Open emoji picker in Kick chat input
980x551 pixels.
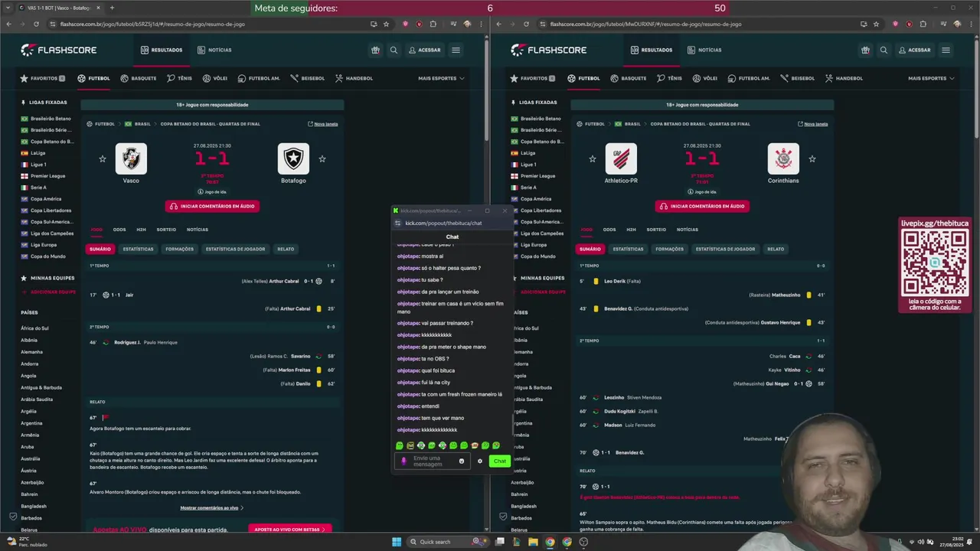[x=462, y=461]
